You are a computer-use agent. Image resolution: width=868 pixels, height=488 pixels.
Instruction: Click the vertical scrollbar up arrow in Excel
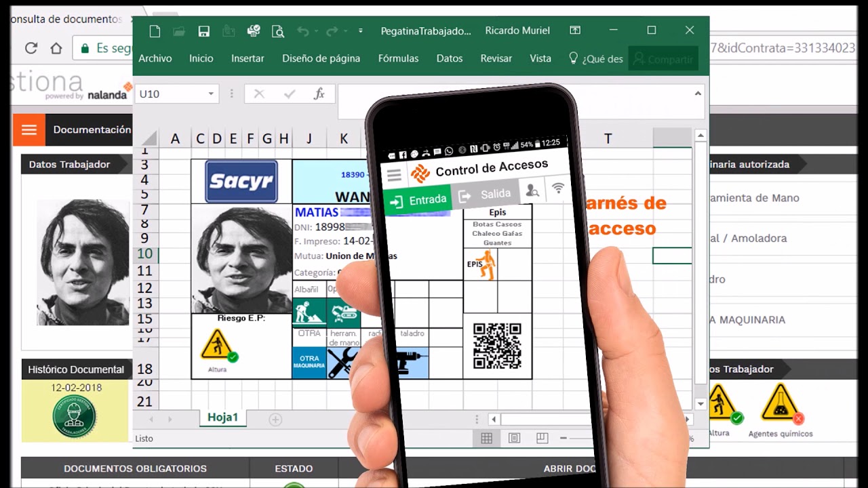tap(701, 136)
